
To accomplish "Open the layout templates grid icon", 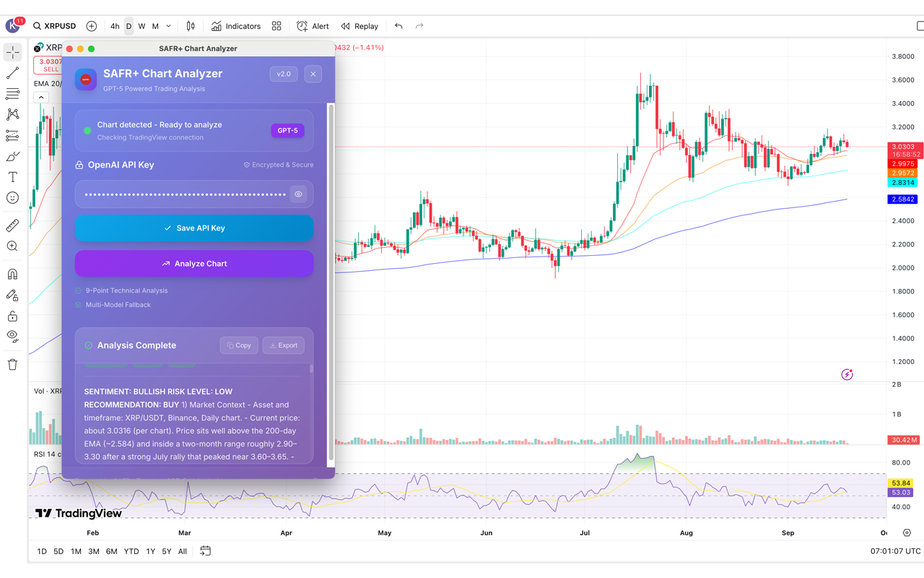I will pos(276,26).
